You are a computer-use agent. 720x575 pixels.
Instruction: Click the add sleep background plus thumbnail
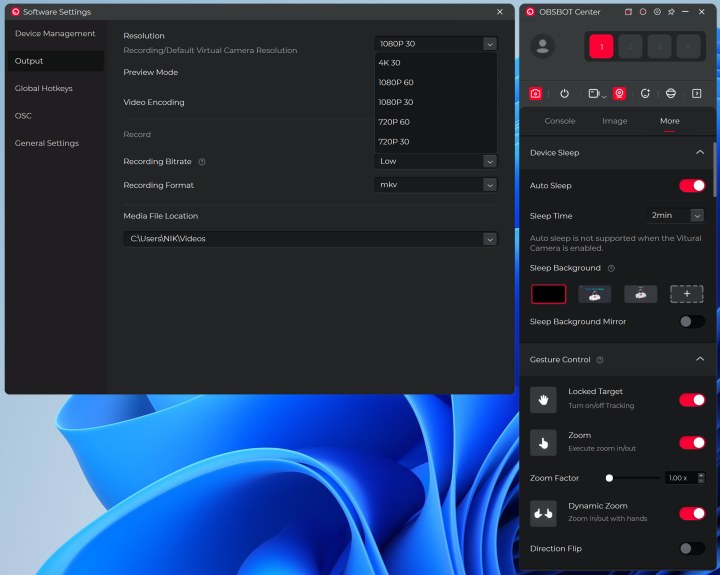point(686,294)
